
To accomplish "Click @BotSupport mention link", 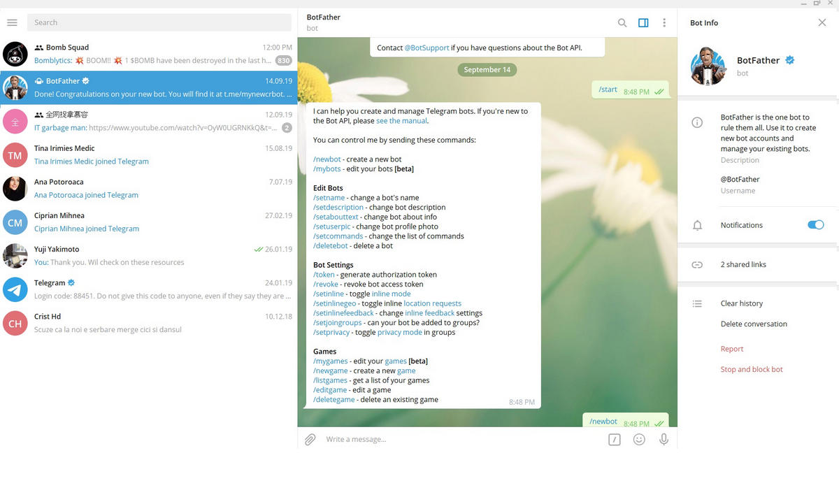I will (426, 48).
